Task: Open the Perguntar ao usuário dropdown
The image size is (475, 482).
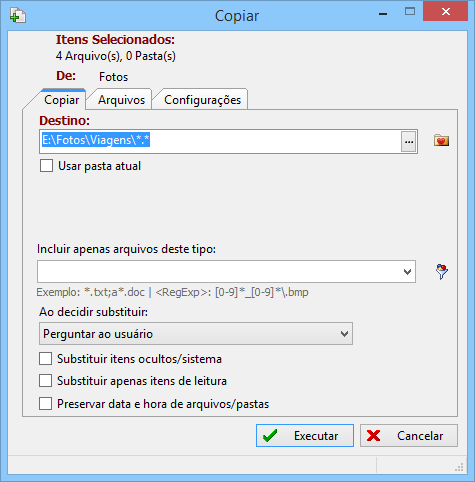Action: coord(196,334)
